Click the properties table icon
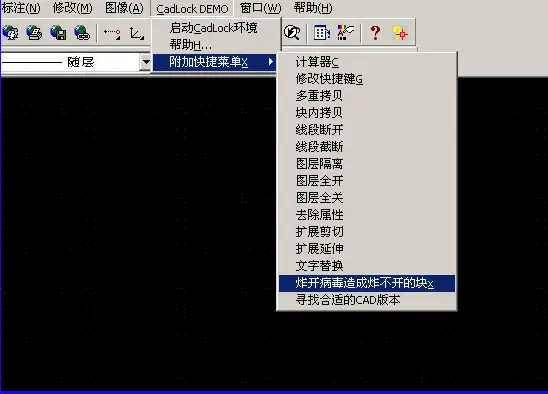Screen dimensions: 548x394 coord(322,33)
